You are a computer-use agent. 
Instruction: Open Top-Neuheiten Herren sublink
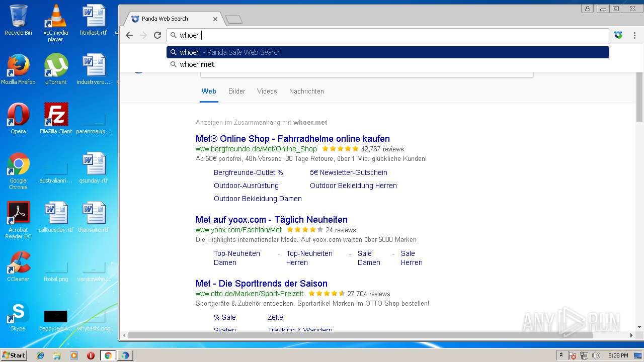point(309,258)
